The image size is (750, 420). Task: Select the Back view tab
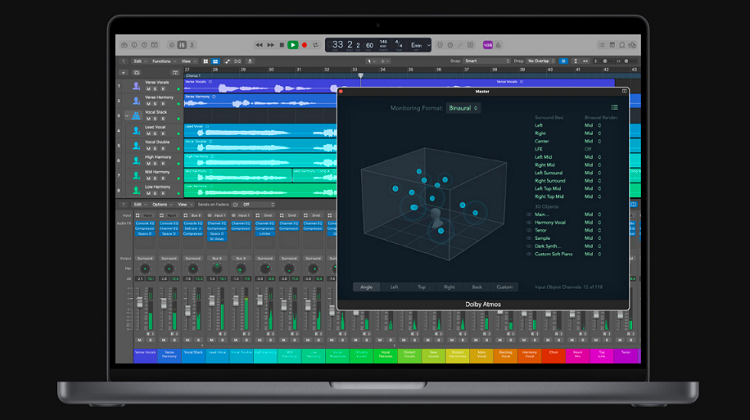[477, 287]
